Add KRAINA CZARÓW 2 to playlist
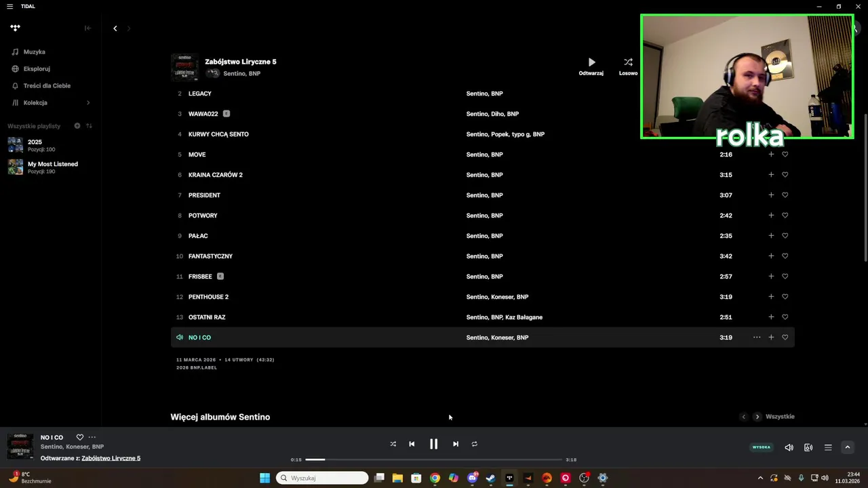 tap(771, 175)
